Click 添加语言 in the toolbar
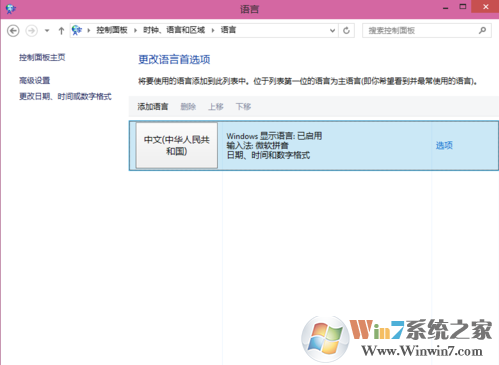The height and width of the screenshot is (365, 499). pyautogui.click(x=153, y=107)
